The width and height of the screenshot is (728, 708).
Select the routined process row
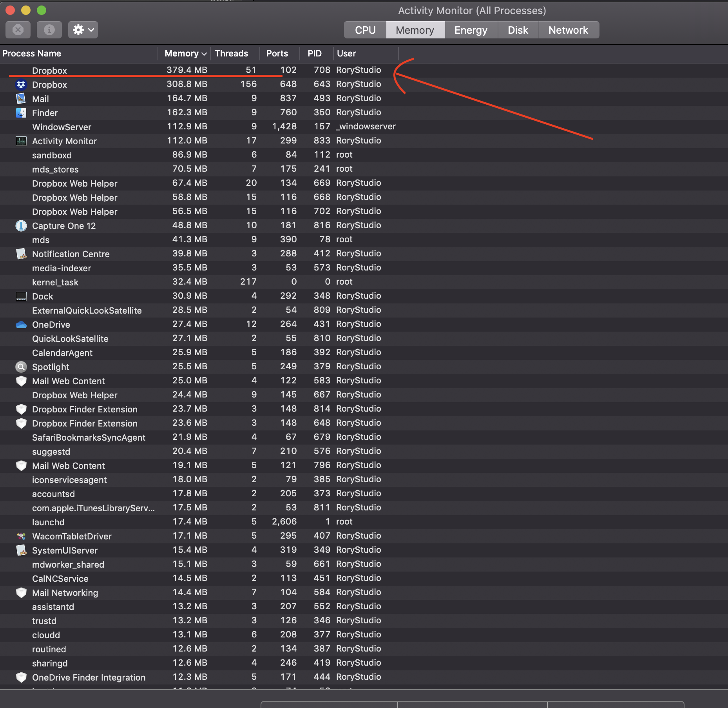point(364,649)
